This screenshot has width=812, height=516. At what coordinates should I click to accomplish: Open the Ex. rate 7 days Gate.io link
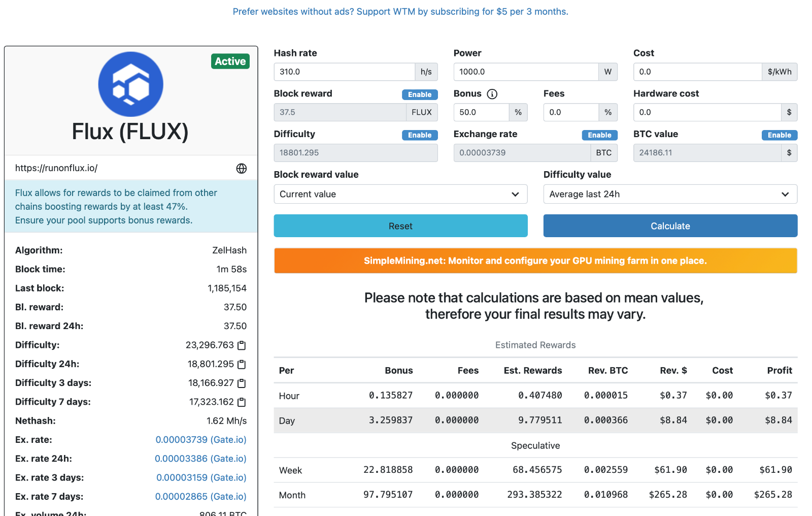click(x=201, y=497)
